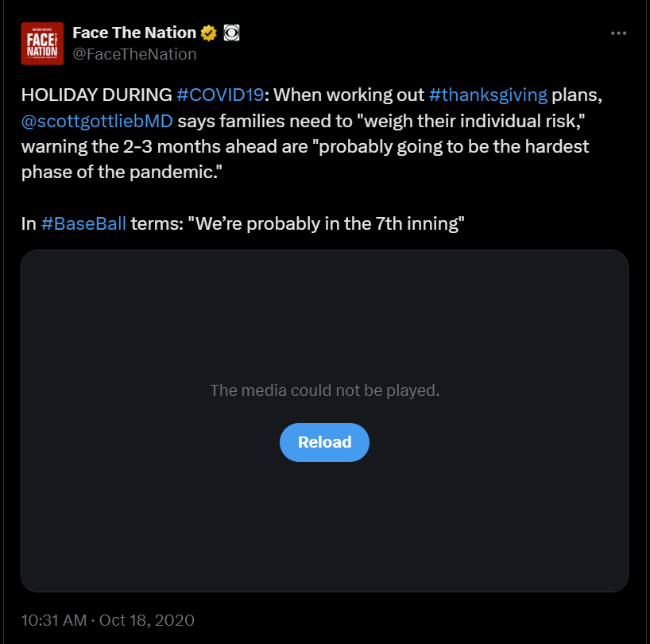This screenshot has width=650, height=644.
Task: Open Face The Nation's profile avatar
Action: click(x=42, y=42)
